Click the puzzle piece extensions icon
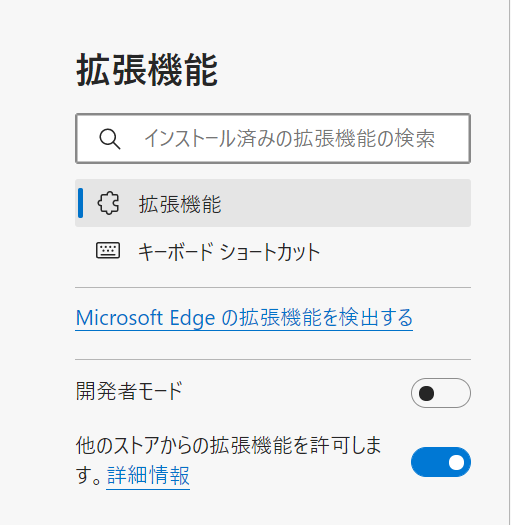This screenshot has height=525, width=511. click(x=108, y=203)
